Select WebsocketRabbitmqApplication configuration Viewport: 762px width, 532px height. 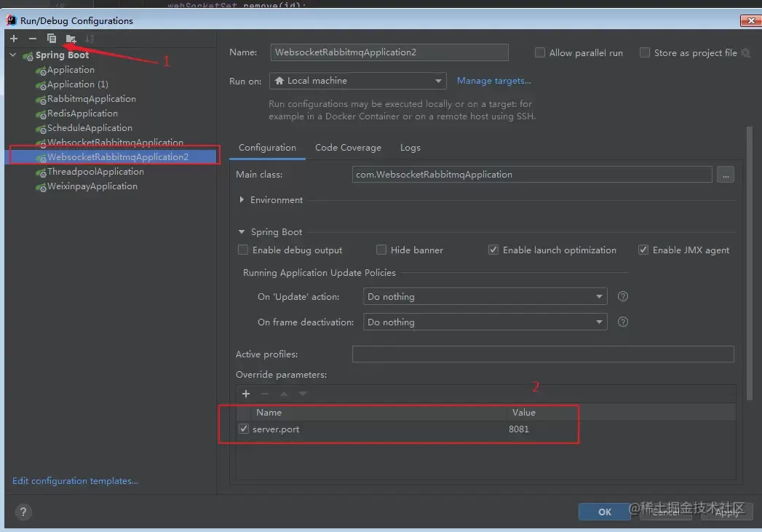[x=115, y=142]
